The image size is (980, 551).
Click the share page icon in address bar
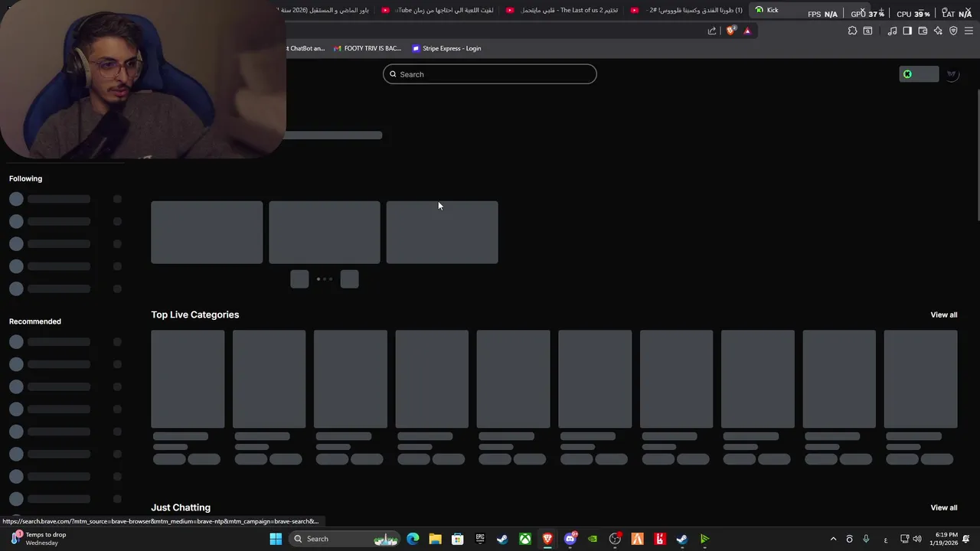(712, 31)
